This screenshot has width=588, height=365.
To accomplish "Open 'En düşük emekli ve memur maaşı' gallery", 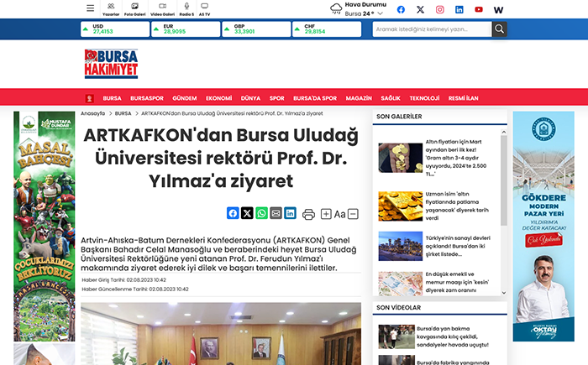I will tap(457, 282).
